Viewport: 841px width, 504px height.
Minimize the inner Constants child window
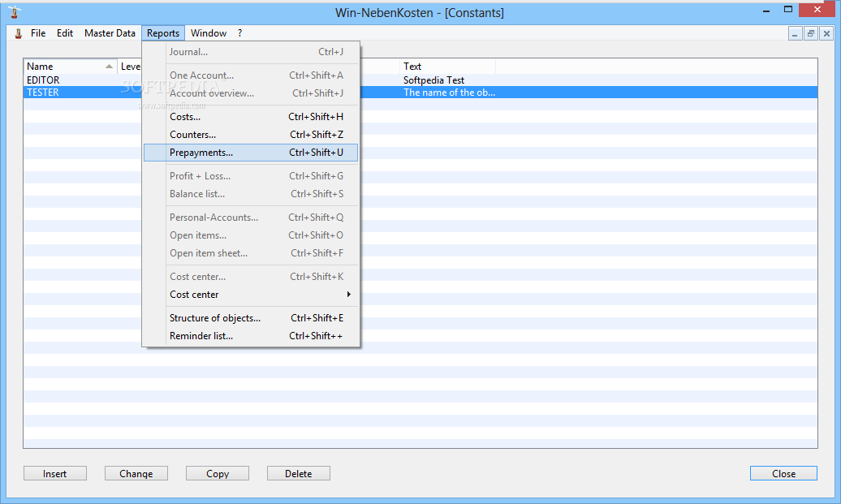click(x=795, y=34)
